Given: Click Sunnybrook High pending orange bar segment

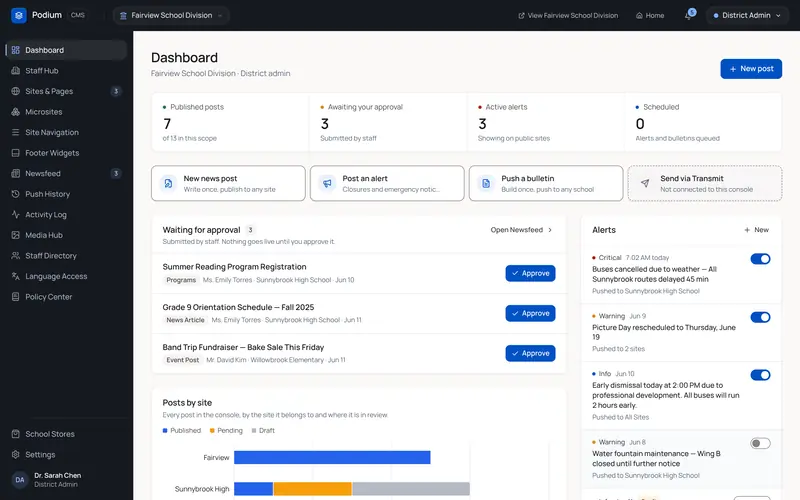Looking at the screenshot, I should coord(312,489).
